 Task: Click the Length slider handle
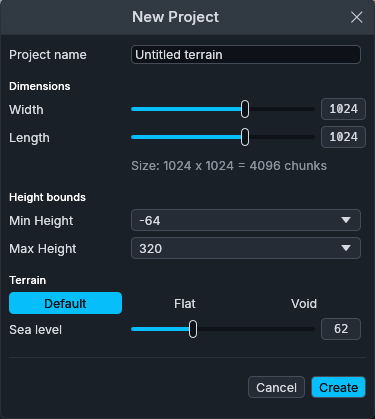click(245, 137)
